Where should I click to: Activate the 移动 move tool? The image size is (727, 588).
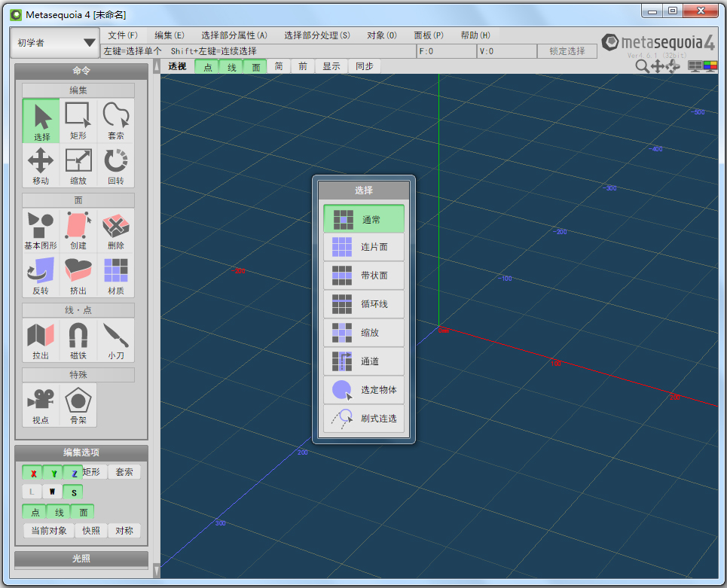[41, 166]
